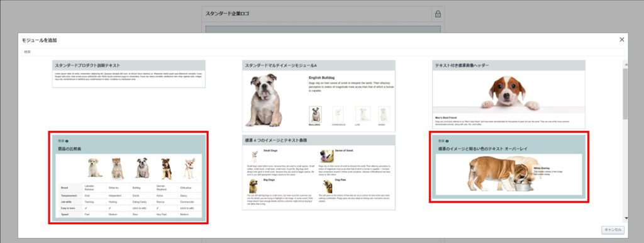The height and width of the screenshot is (243, 644).
Task: Click the Labrador puppy photo in comparison table
Action: click(x=94, y=168)
